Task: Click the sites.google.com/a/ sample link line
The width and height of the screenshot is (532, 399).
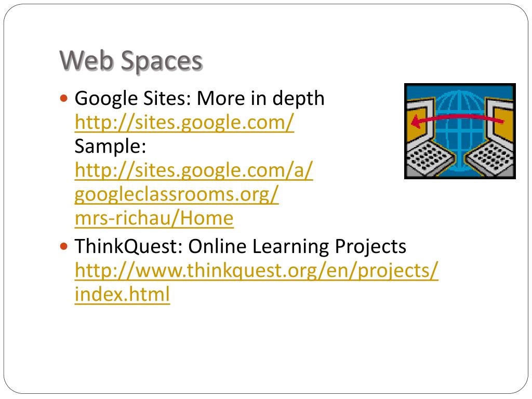Action: coord(194,170)
